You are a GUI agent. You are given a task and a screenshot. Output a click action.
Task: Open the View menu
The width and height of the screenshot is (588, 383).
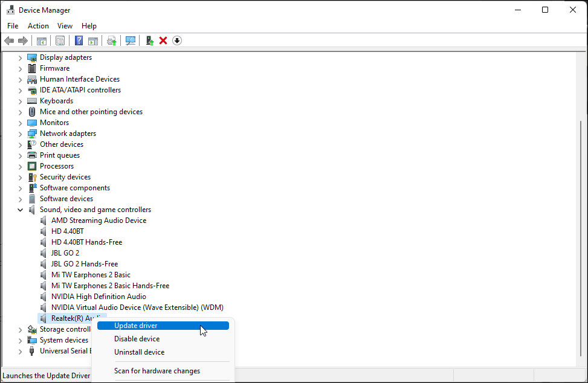[65, 26]
